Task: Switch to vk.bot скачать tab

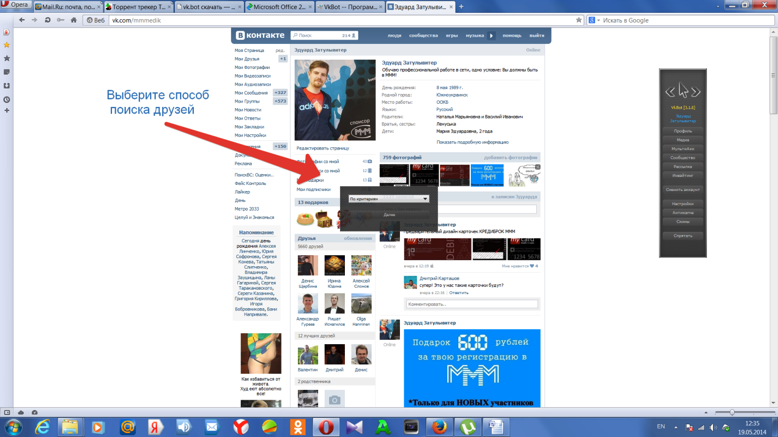Action: [x=208, y=6]
